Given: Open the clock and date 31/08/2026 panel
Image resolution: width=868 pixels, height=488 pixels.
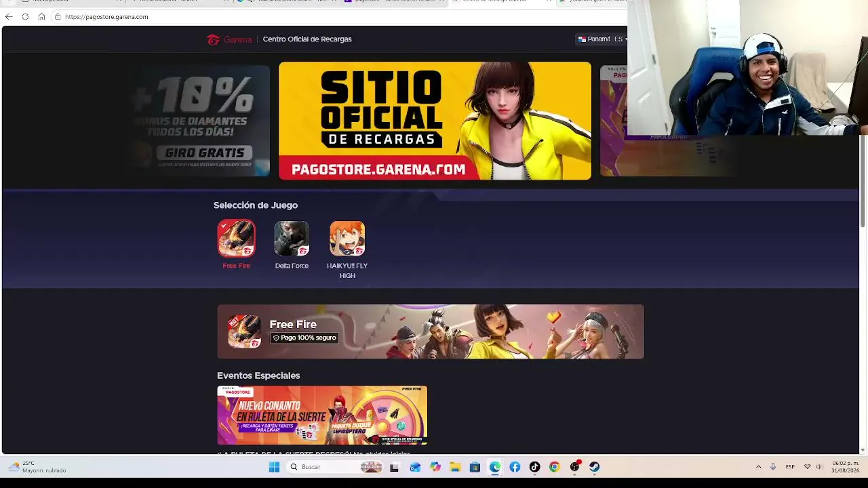Looking at the screenshot, I should (845, 467).
